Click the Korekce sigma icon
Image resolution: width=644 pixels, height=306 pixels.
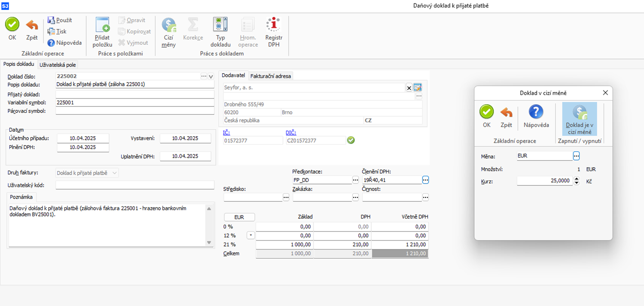(x=193, y=29)
